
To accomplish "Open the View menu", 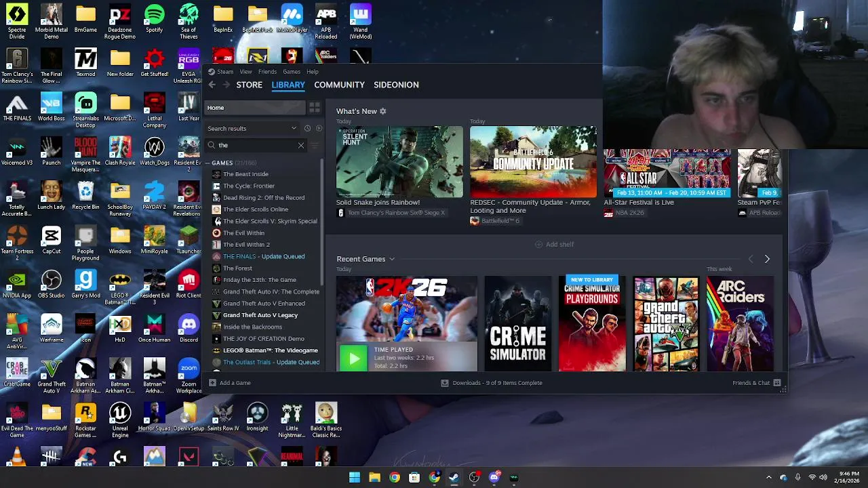I will coord(245,72).
